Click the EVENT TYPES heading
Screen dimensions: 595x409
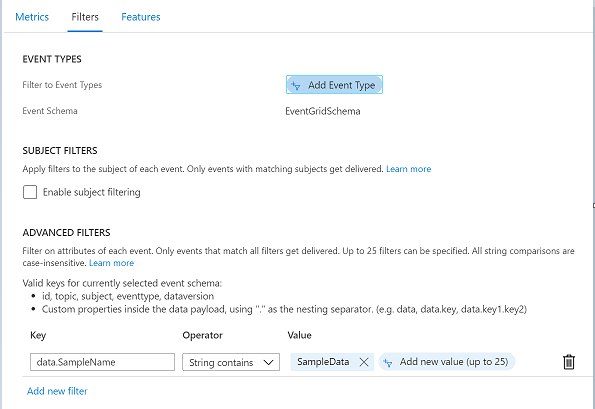click(x=52, y=59)
